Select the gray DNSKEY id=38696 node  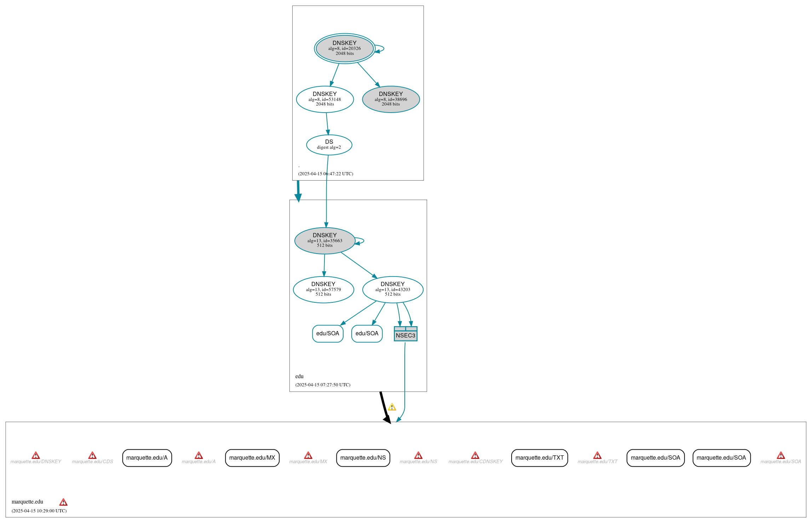[x=391, y=99]
